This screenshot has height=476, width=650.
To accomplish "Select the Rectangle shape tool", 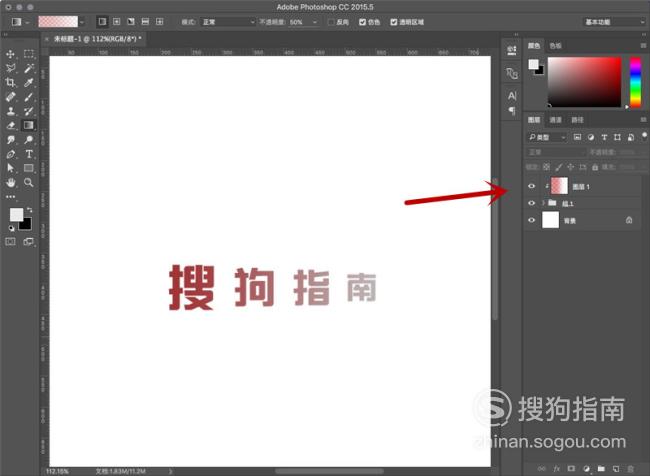I will [x=29, y=168].
